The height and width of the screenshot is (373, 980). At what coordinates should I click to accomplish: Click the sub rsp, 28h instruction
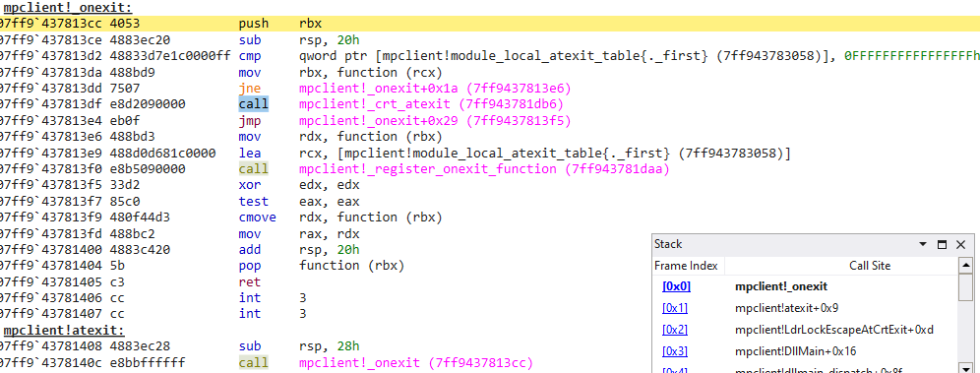(299, 346)
